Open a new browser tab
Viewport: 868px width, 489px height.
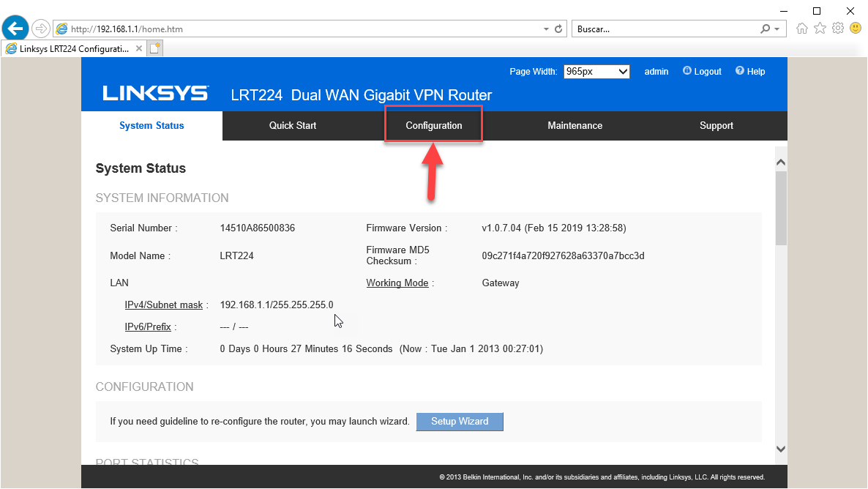[x=155, y=48]
